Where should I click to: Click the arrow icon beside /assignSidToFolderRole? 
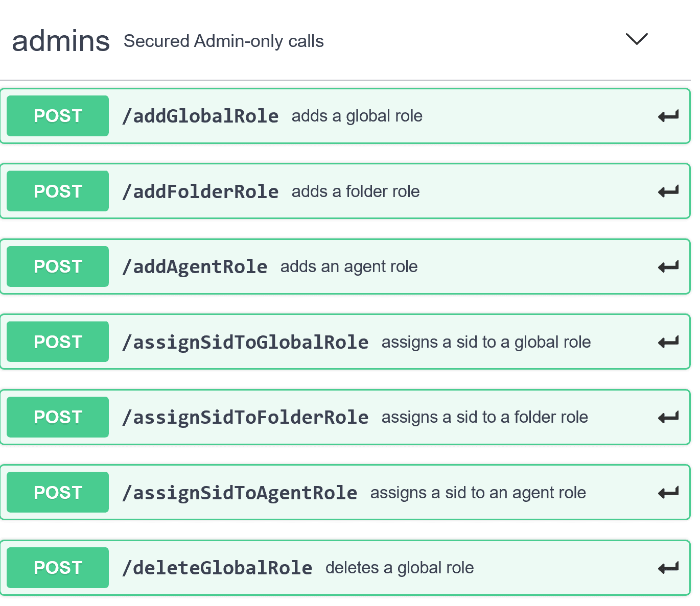click(x=668, y=417)
